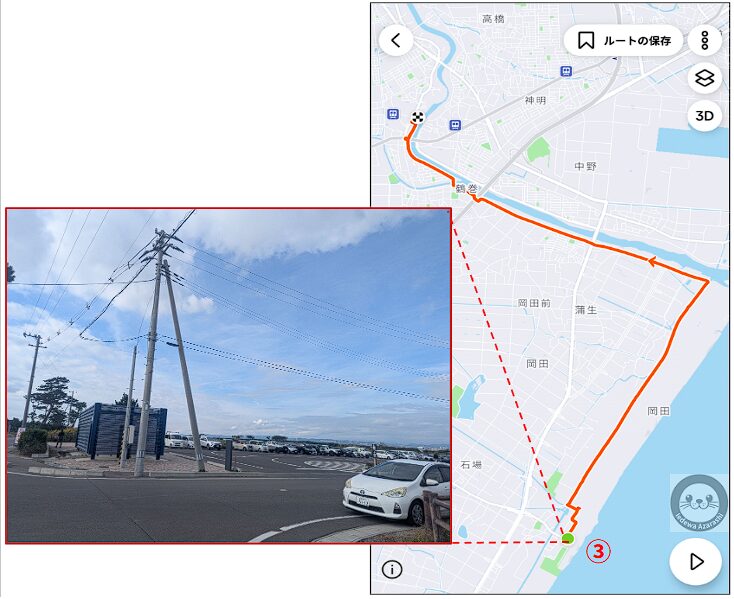Select the checkered finish flag marker
The height and width of the screenshot is (599, 734).
(418, 117)
